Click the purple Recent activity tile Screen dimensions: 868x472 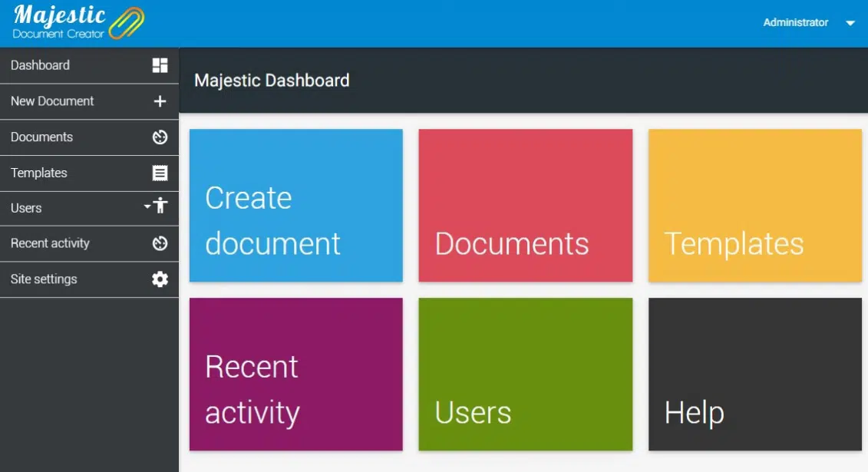pyautogui.click(x=295, y=374)
